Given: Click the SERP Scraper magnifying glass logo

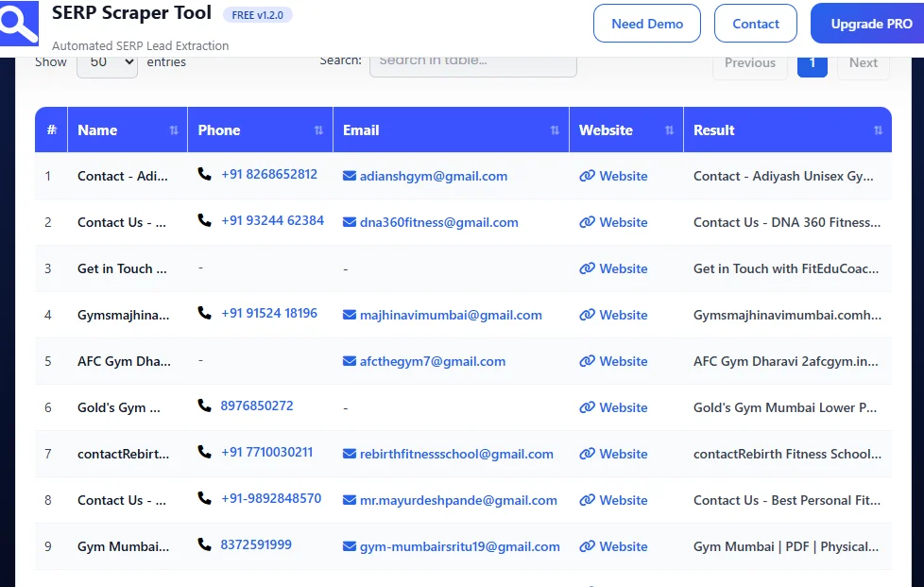Looking at the screenshot, I should [x=20, y=24].
